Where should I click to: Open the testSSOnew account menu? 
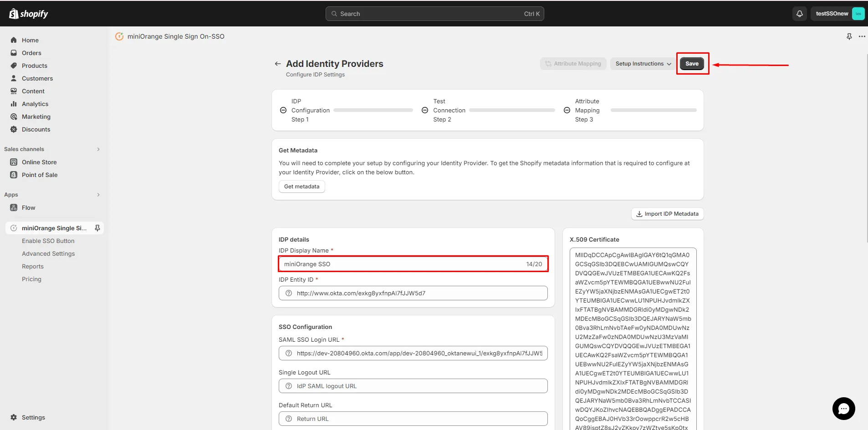(837, 14)
